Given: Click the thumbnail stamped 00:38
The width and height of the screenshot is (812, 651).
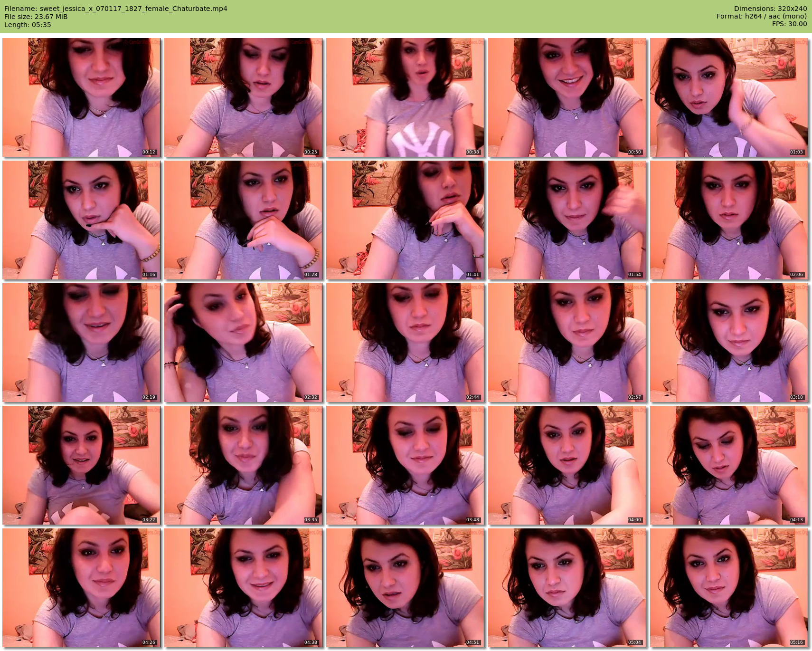Looking at the screenshot, I should point(405,97).
